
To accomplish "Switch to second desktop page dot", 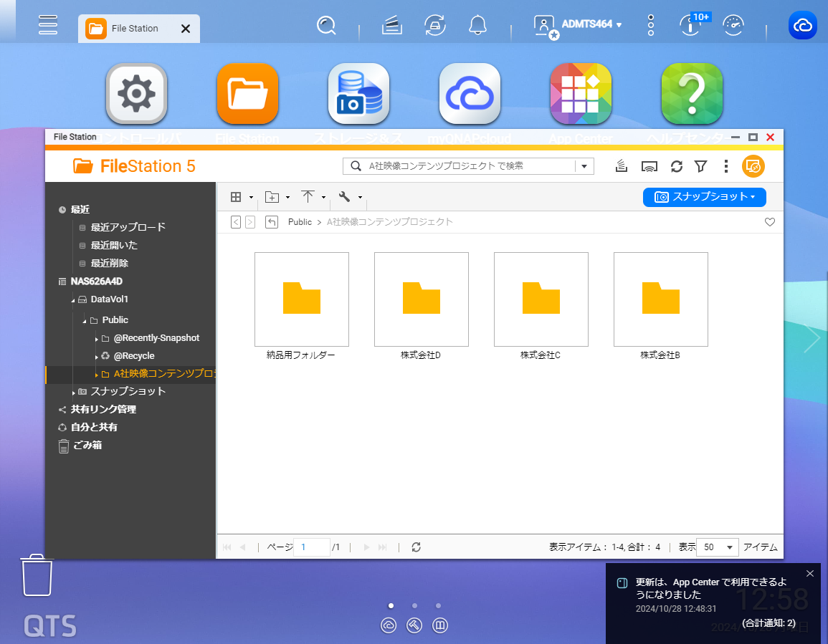I will [414, 606].
